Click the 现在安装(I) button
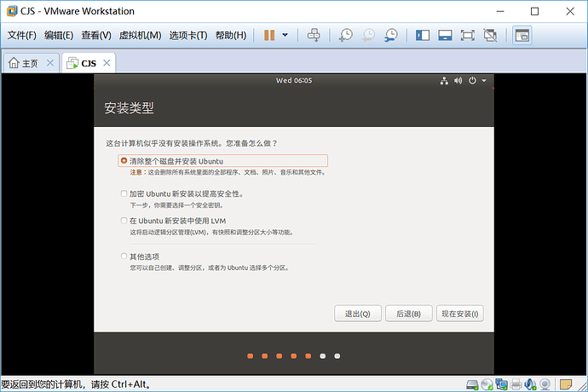This screenshot has width=588, height=392. point(460,314)
